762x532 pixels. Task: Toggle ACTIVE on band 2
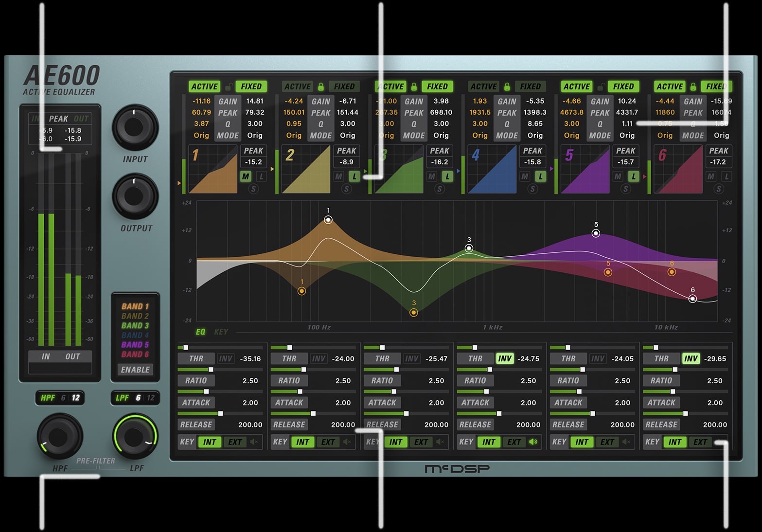pos(298,87)
